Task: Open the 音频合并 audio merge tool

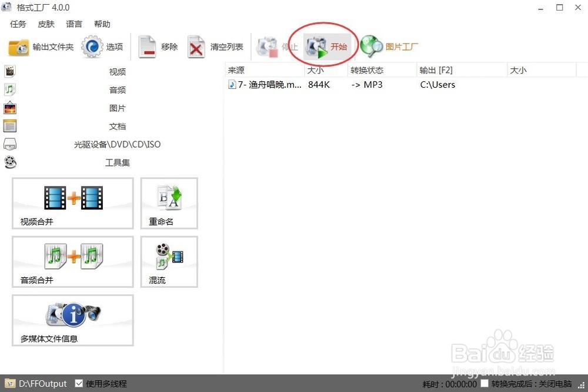Action: (72, 262)
